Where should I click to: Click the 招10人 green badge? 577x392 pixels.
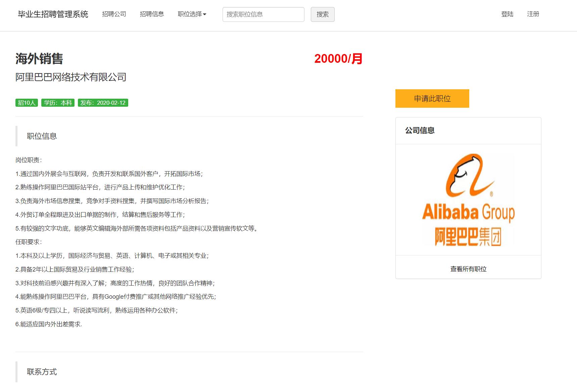[27, 103]
